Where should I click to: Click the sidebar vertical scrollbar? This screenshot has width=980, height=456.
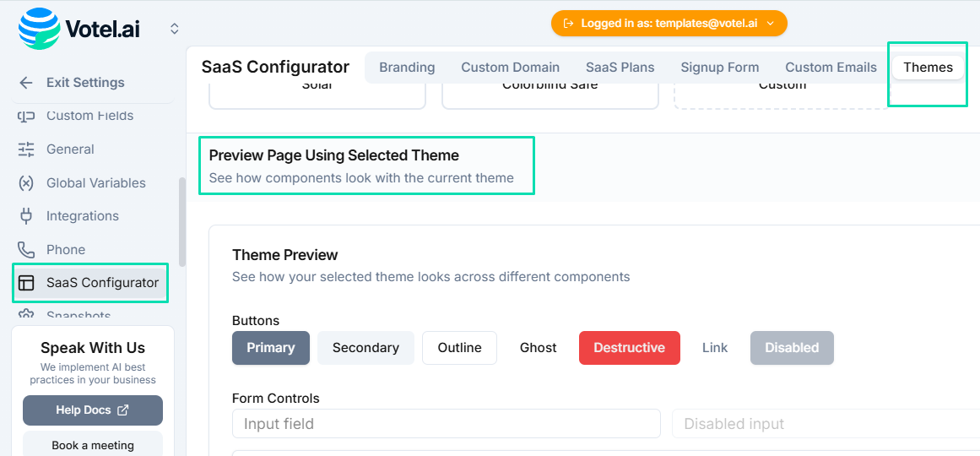(182, 221)
